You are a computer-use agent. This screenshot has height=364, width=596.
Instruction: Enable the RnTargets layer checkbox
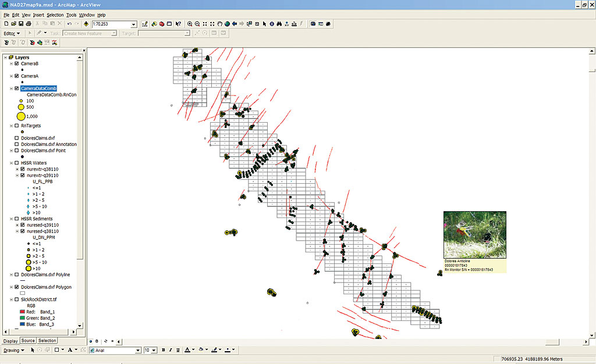[x=17, y=126]
